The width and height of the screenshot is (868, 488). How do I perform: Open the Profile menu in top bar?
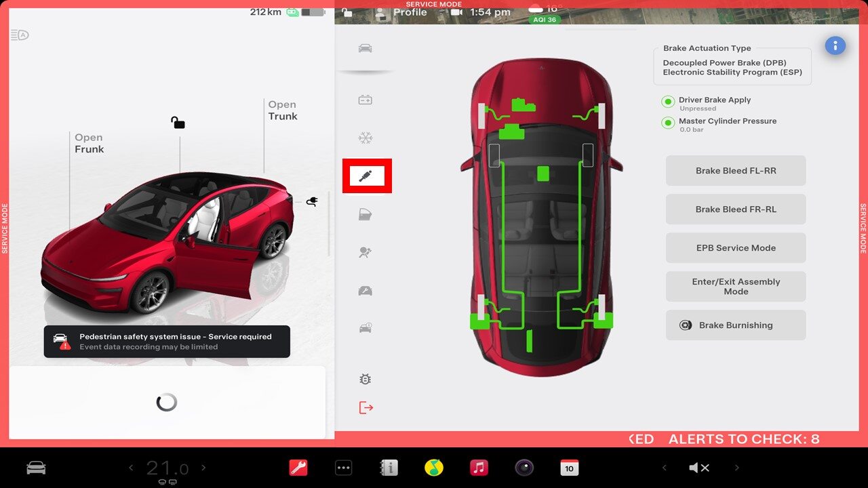(x=401, y=12)
